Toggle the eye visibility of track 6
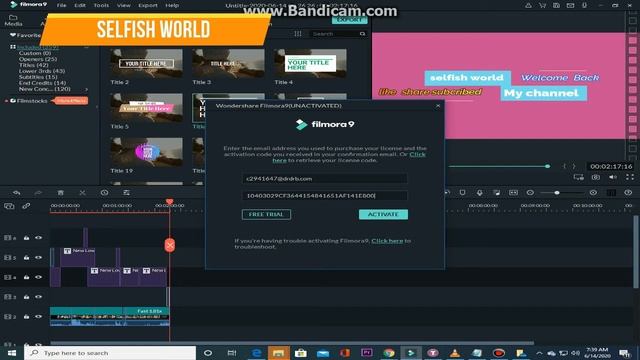 pos(38,238)
